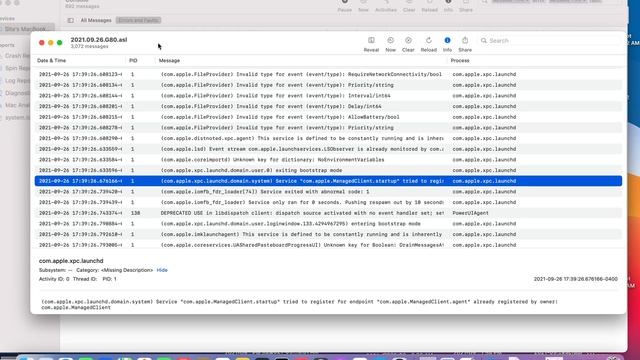
Task: Click the Clear toolbar icon
Action: 408,40
